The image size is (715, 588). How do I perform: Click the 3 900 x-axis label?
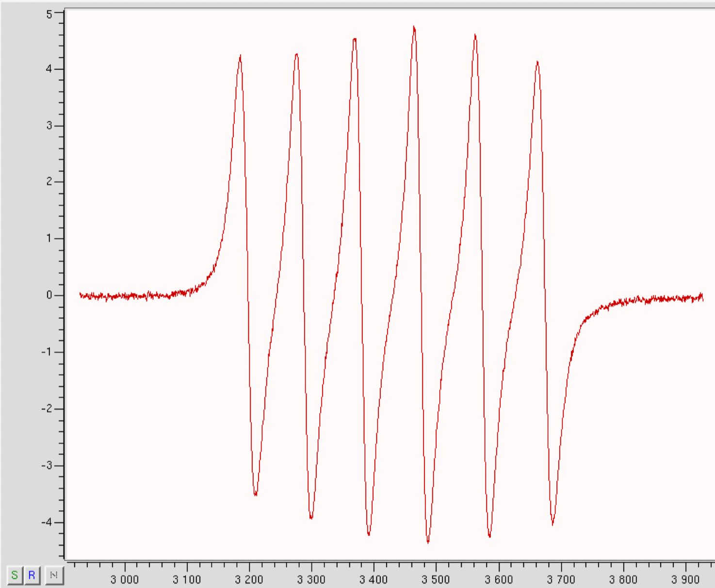pyautogui.click(x=685, y=579)
